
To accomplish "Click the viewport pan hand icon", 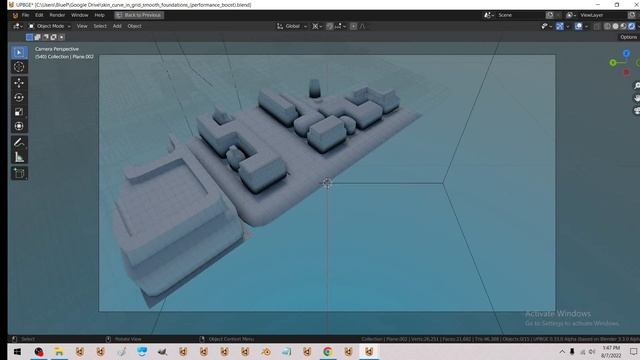I will click(637, 98).
